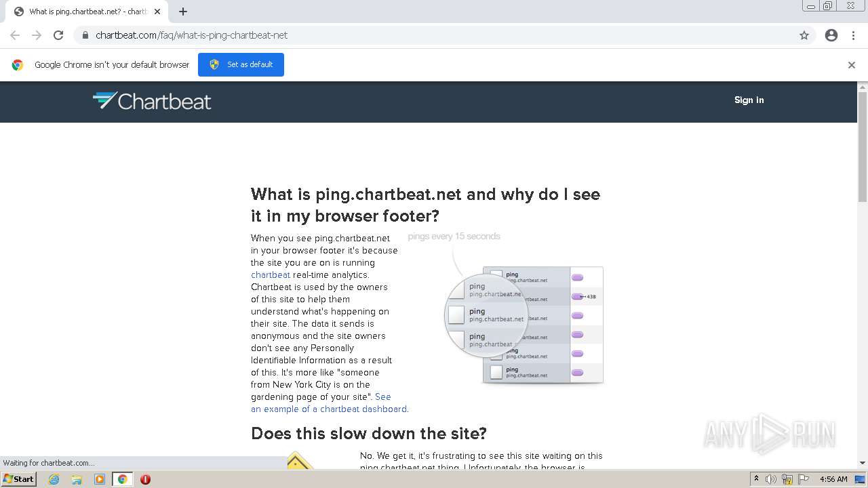Image resolution: width=868 pixels, height=488 pixels.
Task: Open the red Opera taskbar icon
Action: tap(145, 479)
